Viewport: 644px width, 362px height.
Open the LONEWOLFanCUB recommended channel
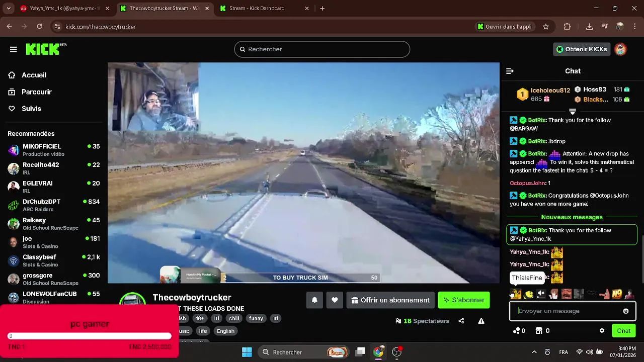pyautogui.click(x=54, y=297)
